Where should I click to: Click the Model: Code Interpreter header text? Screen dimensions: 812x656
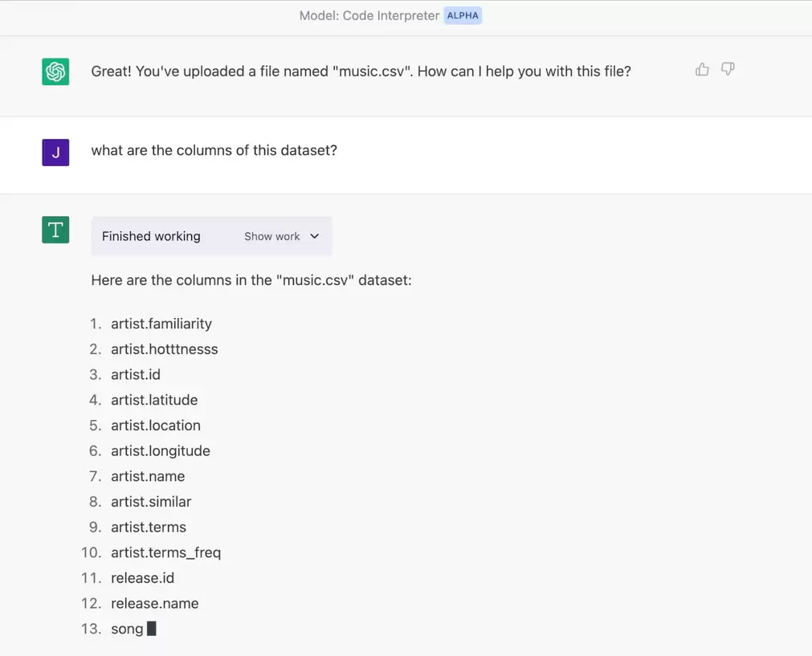369,15
